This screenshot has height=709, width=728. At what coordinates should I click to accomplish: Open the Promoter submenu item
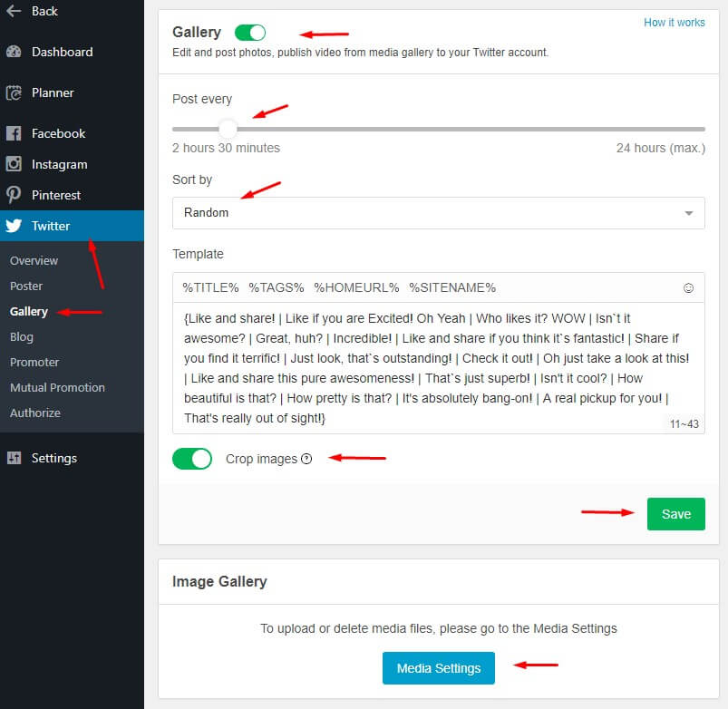pyautogui.click(x=34, y=362)
